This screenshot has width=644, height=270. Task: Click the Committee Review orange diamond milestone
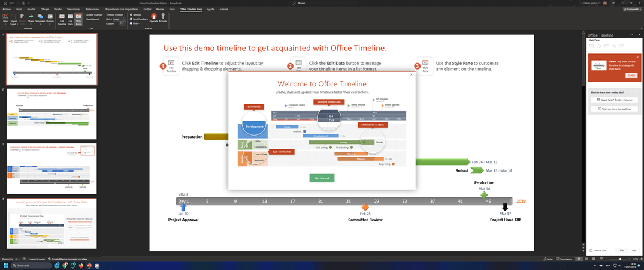tap(365, 207)
